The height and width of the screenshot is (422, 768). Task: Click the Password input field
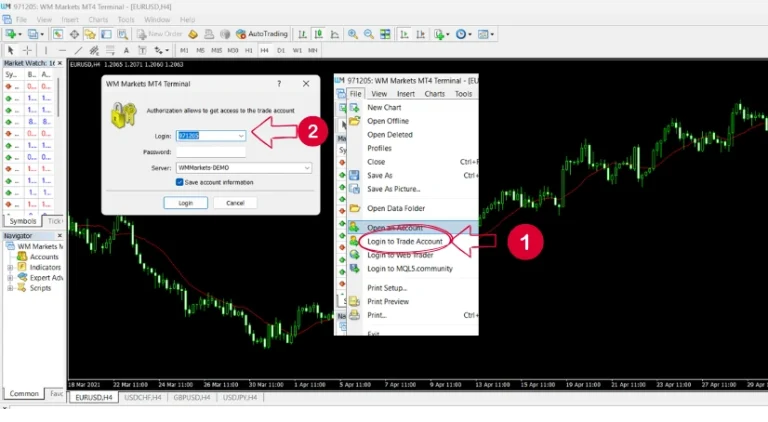point(211,152)
